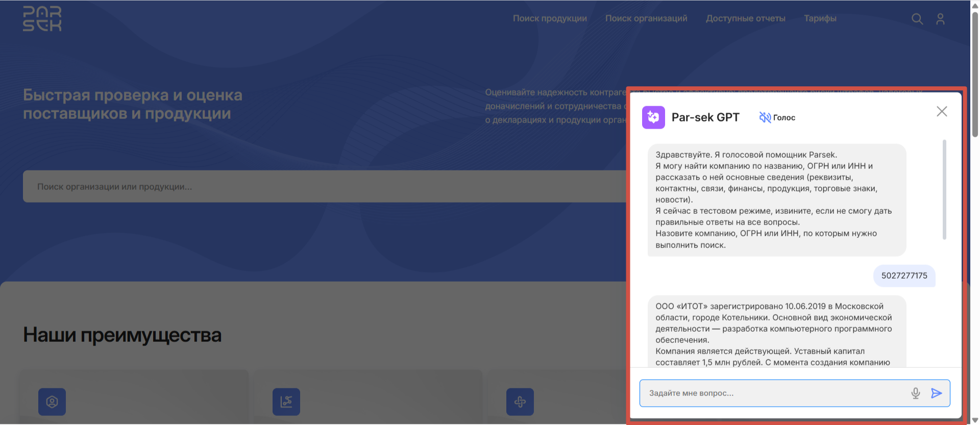Image resolution: width=980 pixels, height=425 pixels.
Task: Go to Поиск организаций menu item
Action: pyautogui.click(x=646, y=18)
